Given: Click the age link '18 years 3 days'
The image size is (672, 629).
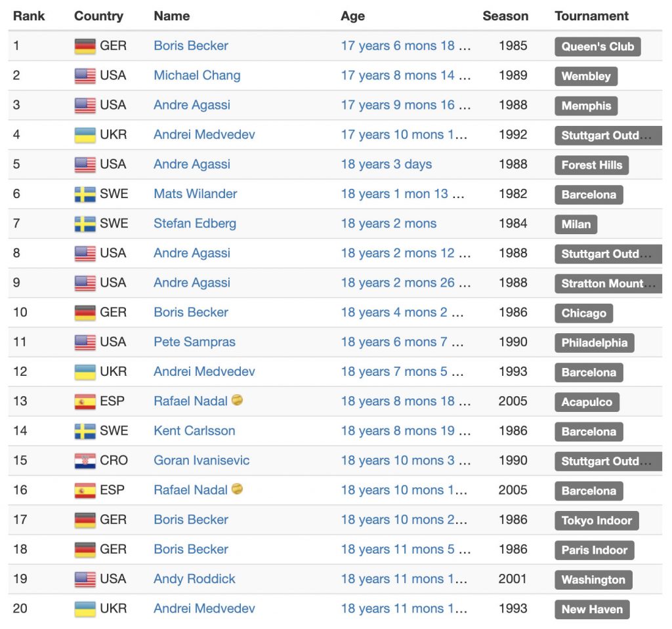Looking at the screenshot, I should (386, 164).
